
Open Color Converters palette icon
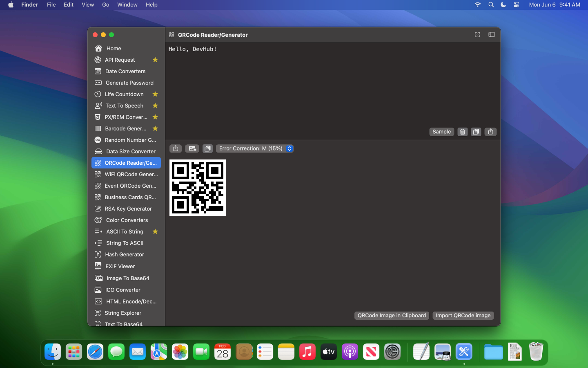tap(98, 220)
